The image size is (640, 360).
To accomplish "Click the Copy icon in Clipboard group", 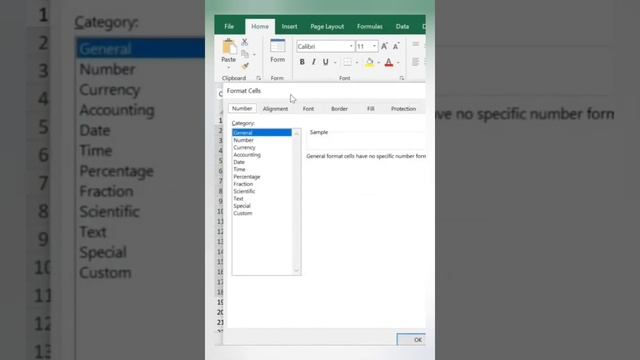I will click(x=245, y=54).
